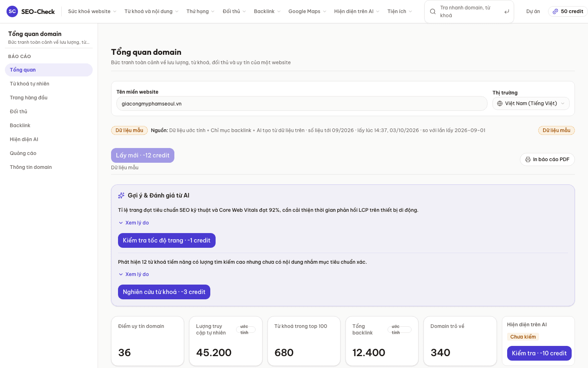Image resolution: width=588 pixels, height=368 pixels.
Task: Click Lấy mới -12 credit button
Action: [x=143, y=155]
